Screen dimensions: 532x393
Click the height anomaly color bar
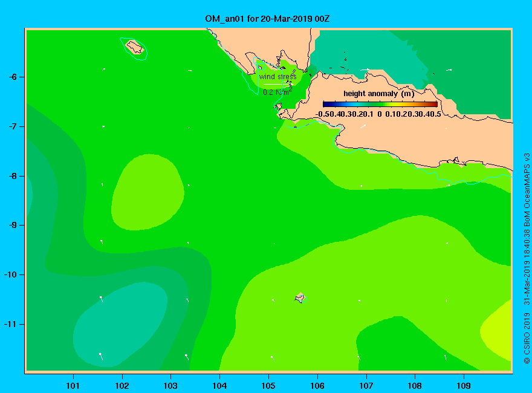pos(380,105)
